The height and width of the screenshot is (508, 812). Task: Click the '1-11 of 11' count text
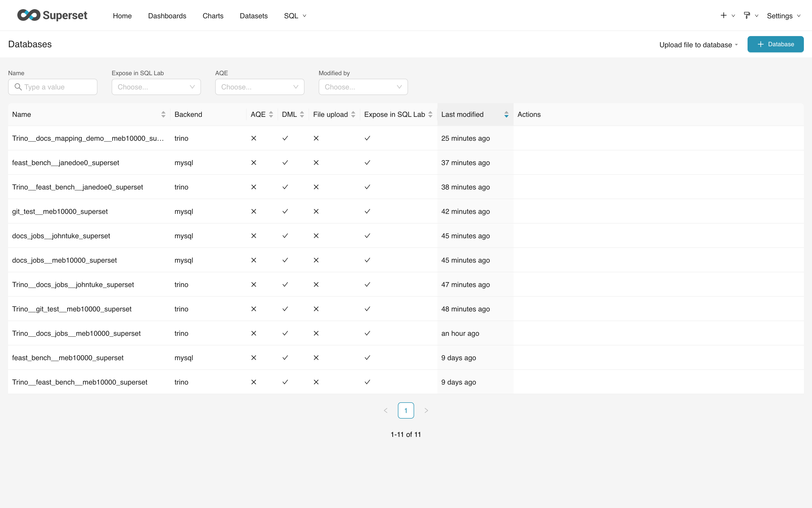tap(406, 434)
